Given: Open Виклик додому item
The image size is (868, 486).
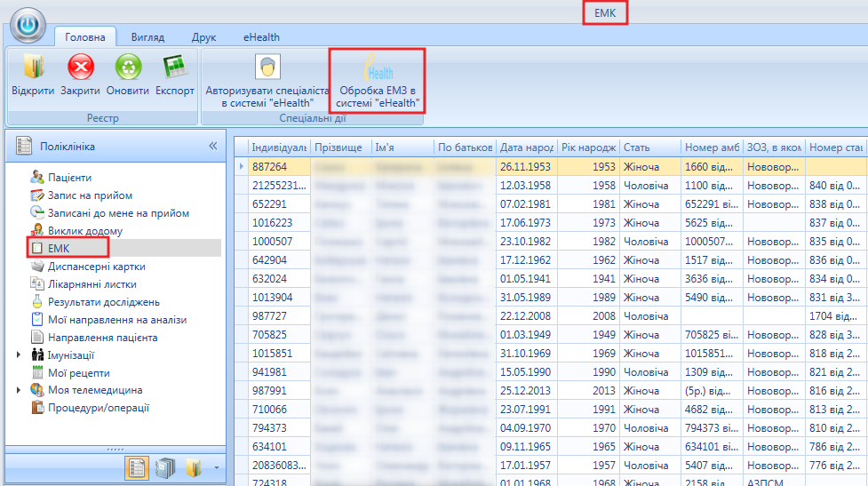Looking at the screenshot, I should point(85,230).
